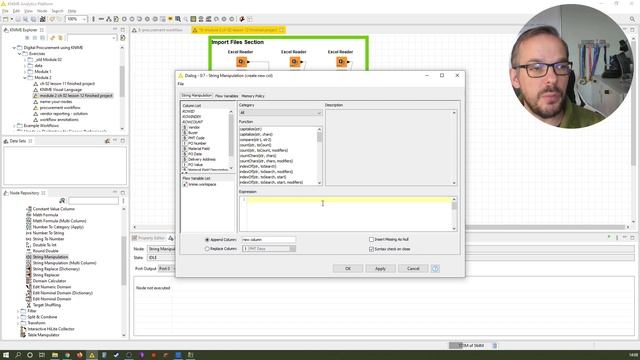Click the Node Repository search field

coord(93,200)
